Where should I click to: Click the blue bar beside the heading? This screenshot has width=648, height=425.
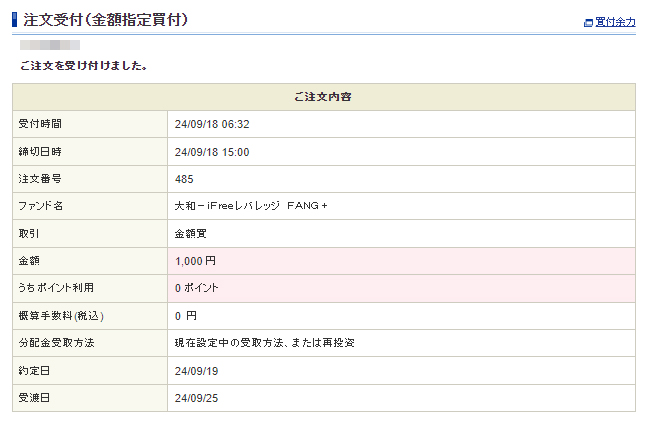[15, 20]
